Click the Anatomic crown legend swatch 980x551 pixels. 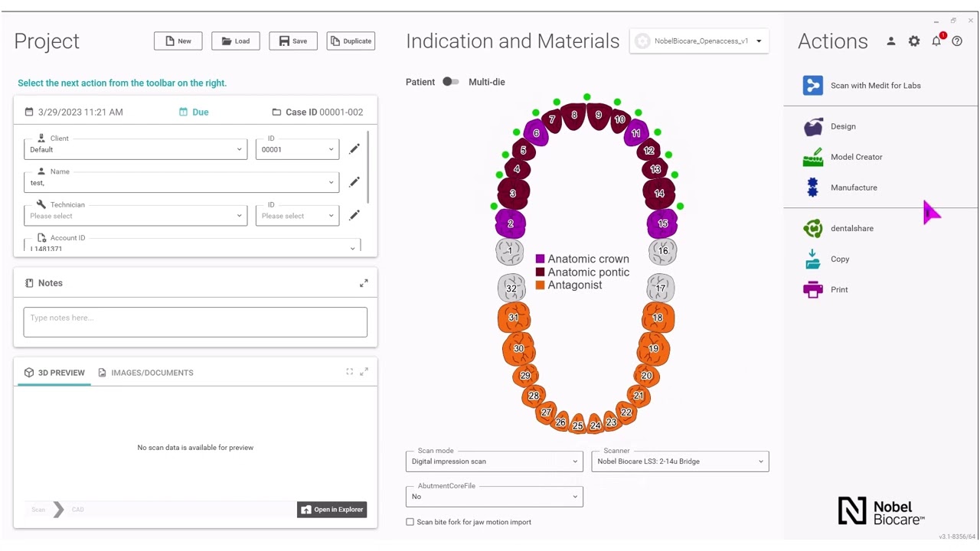540,259
